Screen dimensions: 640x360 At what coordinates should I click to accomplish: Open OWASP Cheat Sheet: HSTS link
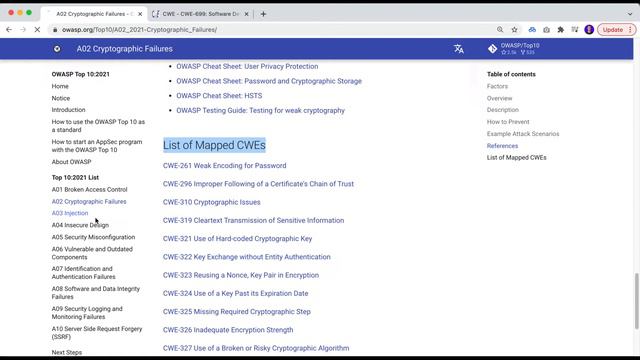219,96
